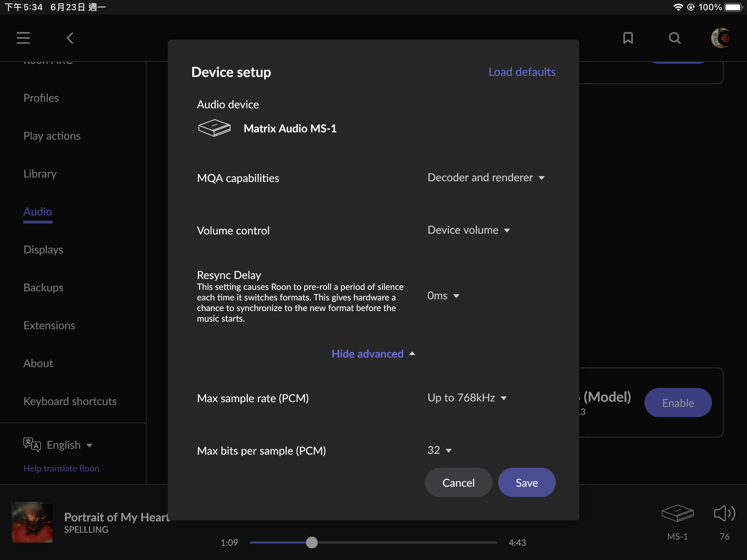Open About settings tab
The image size is (747, 560).
[x=38, y=363]
